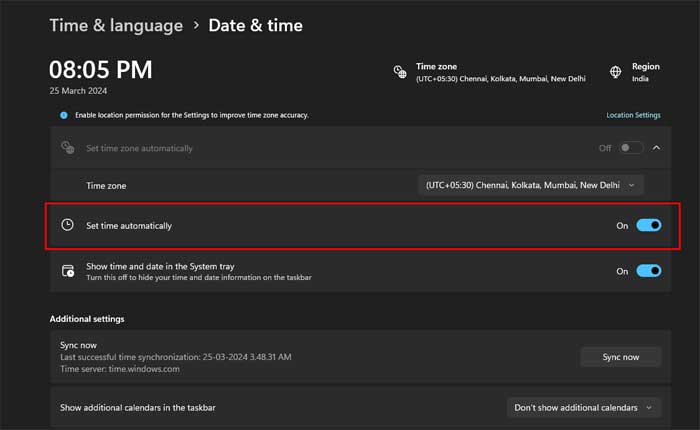Click the breadcrumb arrow after Time & language
This screenshot has width=700, height=430.
pyautogui.click(x=195, y=25)
